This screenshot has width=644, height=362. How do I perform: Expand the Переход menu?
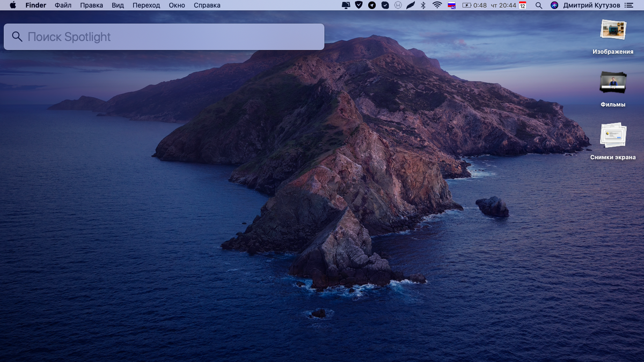[146, 5]
